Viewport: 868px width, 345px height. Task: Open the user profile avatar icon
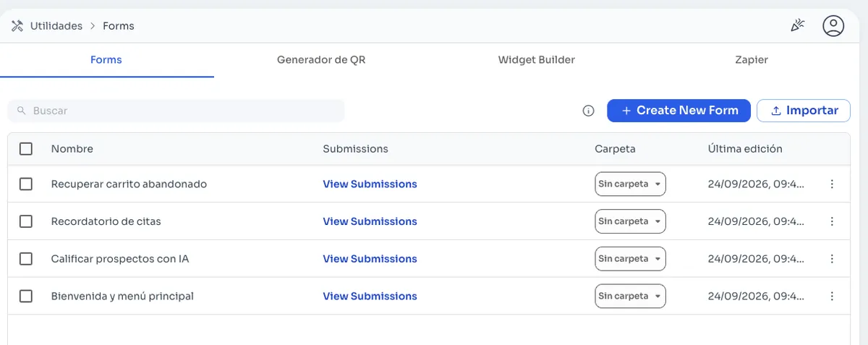[x=833, y=26]
